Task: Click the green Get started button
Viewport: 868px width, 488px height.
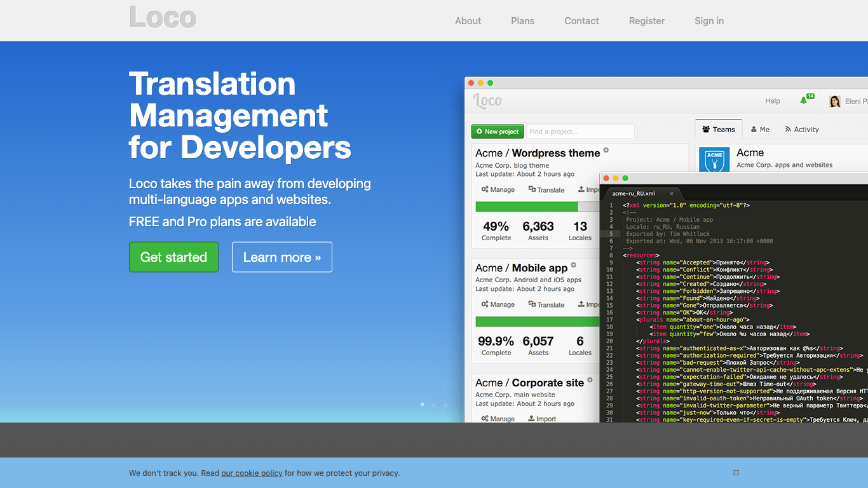Action: coord(173,257)
